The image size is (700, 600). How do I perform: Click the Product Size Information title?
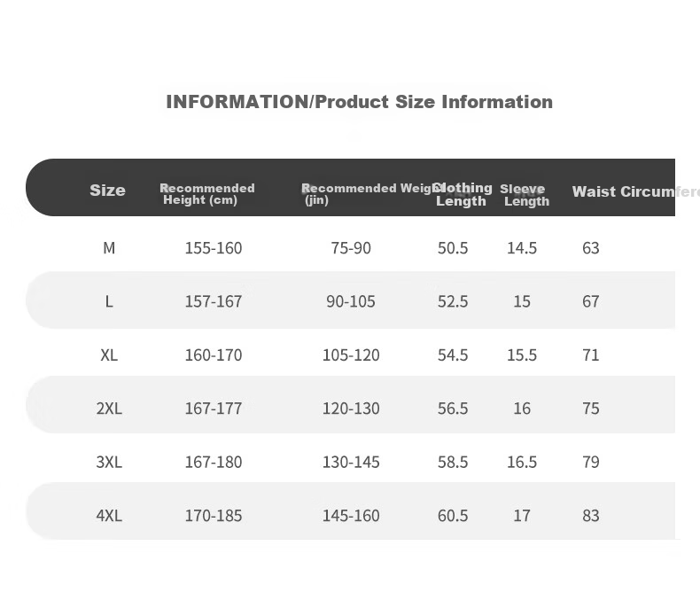click(360, 102)
